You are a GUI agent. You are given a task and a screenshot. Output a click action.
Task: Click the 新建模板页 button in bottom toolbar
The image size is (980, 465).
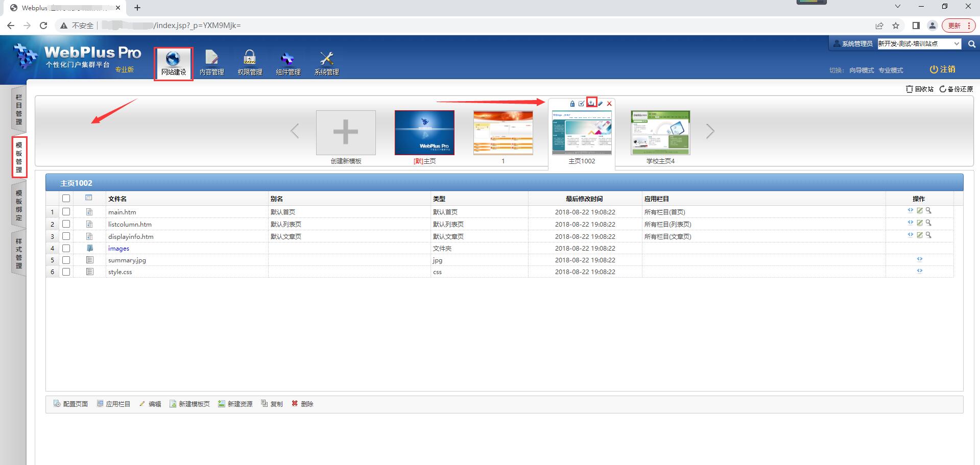coord(189,404)
